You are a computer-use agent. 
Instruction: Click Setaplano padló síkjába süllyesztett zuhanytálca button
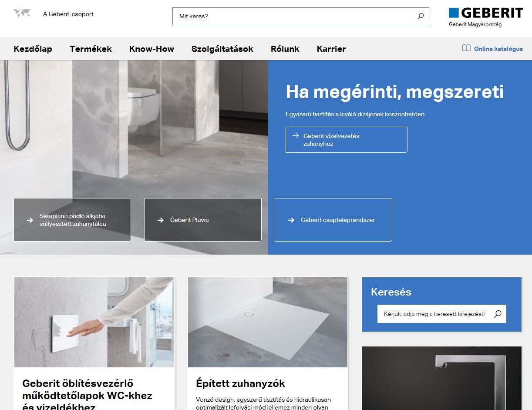[x=72, y=220]
